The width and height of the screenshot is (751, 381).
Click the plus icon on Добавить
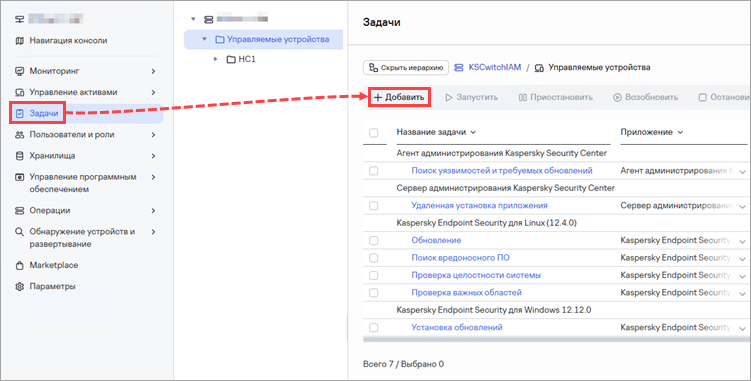pos(378,97)
